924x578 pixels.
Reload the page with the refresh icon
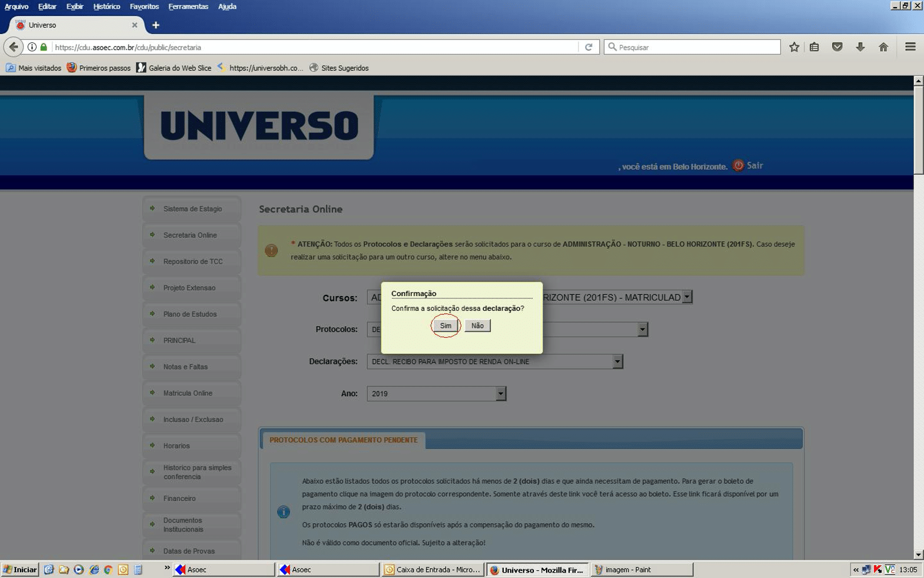589,47
